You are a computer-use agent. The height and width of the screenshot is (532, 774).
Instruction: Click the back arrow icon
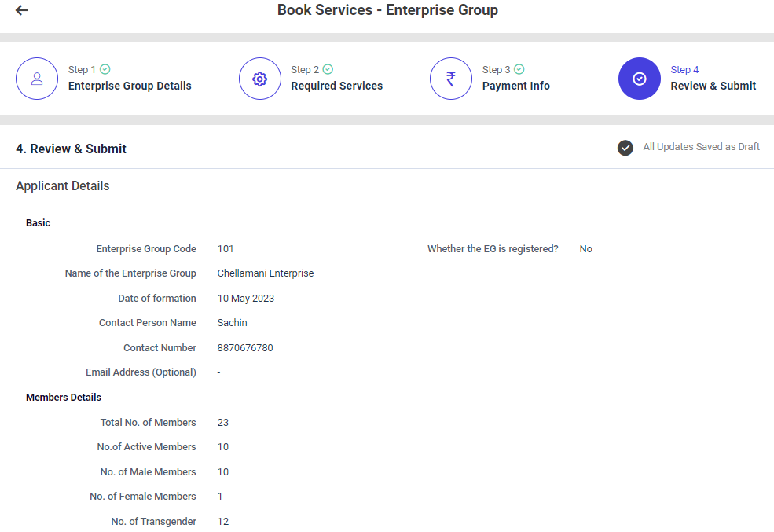click(22, 10)
